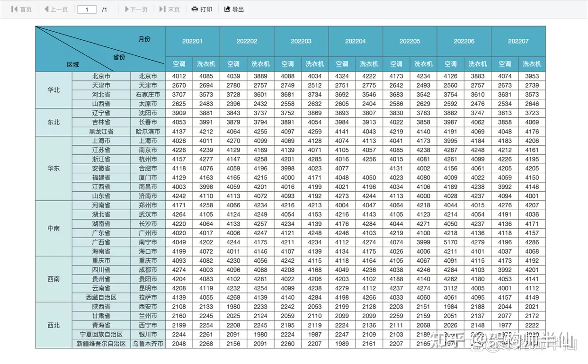Click the 区域 label in the diagonal header
Viewport: 588px width, 364px height.
point(73,65)
